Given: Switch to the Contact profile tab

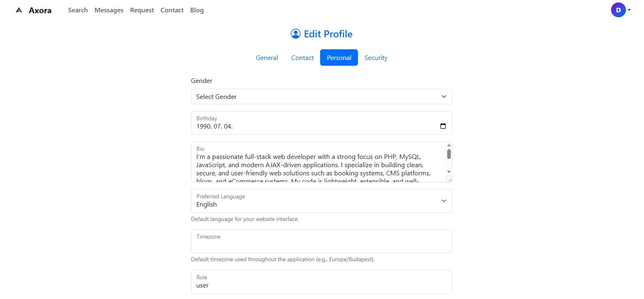Looking at the screenshot, I should (302, 58).
